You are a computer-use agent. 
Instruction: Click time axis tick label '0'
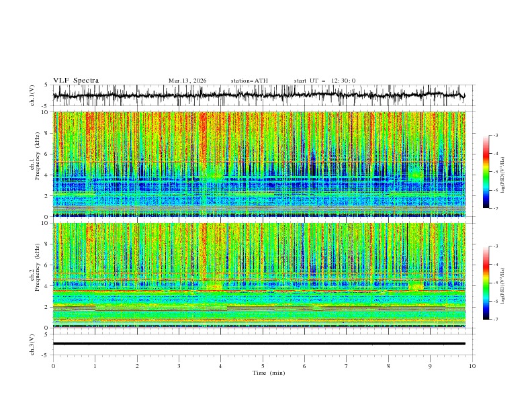coord(53,366)
